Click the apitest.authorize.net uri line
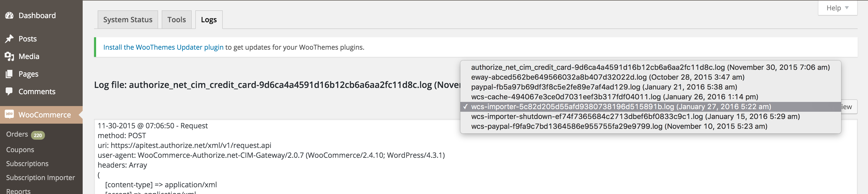 click(184, 145)
